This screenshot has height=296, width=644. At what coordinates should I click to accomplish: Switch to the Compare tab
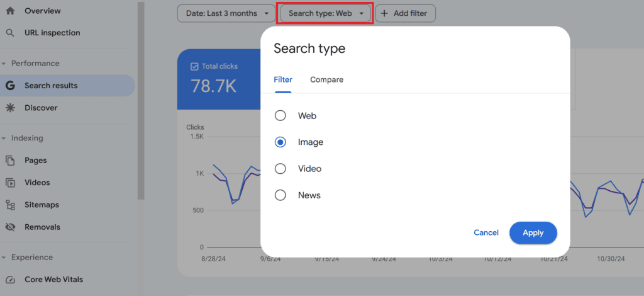(x=326, y=80)
